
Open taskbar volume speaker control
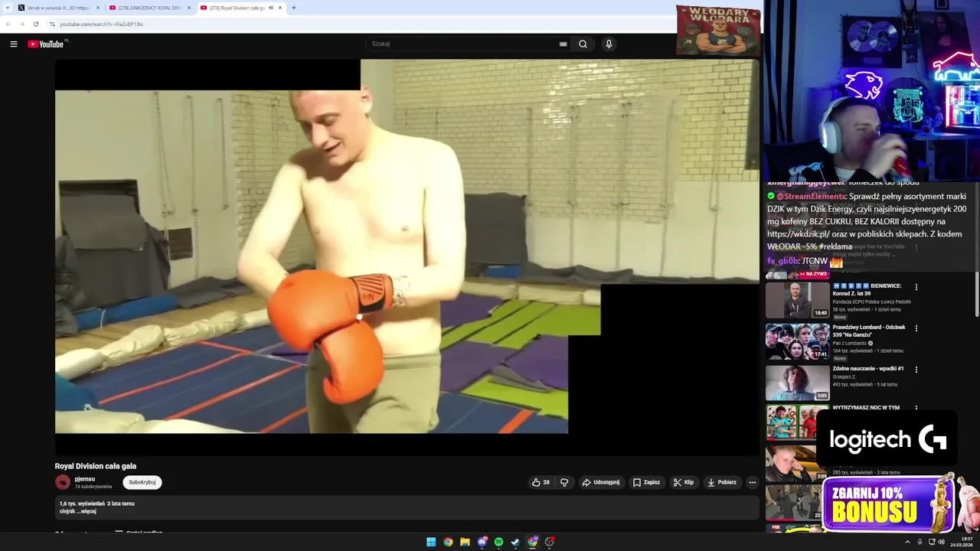click(x=941, y=542)
